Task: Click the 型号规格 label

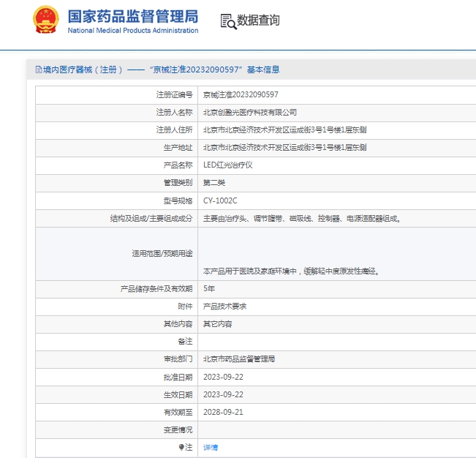Action: pyautogui.click(x=178, y=200)
